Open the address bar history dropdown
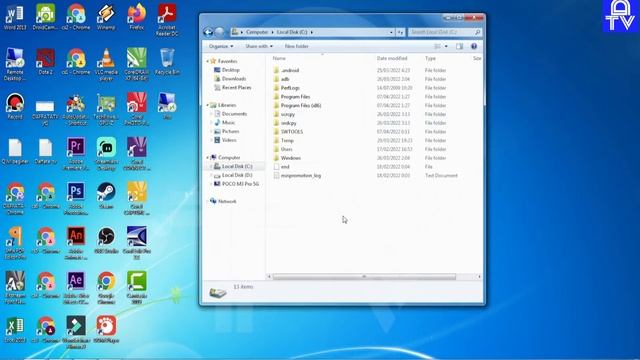This screenshot has width=640, height=360. coord(391,32)
